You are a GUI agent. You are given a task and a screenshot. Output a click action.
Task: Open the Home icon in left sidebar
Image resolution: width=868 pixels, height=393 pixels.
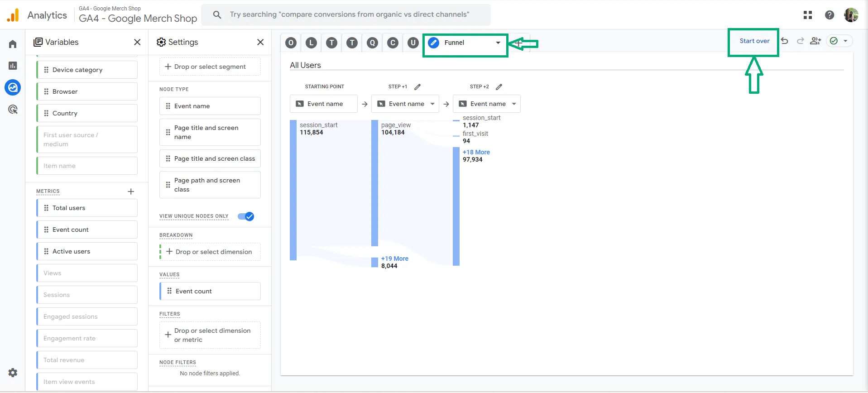(x=13, y=44)
